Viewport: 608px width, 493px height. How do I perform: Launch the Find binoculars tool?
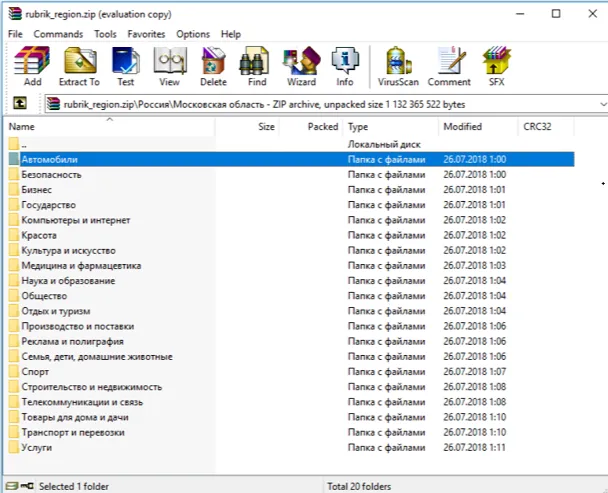pos(257,66)
